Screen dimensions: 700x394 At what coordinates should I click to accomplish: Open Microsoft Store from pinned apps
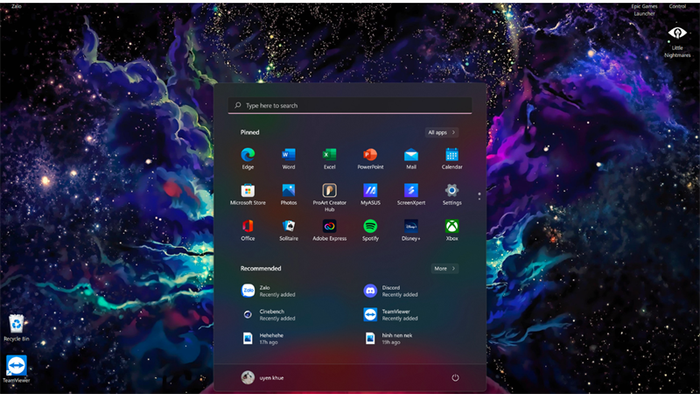(x=248, y=194)
